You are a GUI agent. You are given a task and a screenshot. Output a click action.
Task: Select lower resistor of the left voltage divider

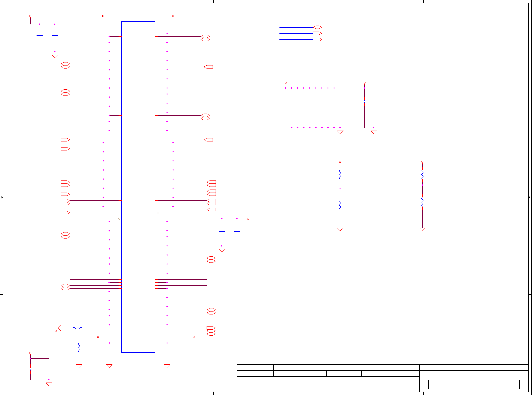click(x=340, y=205)
